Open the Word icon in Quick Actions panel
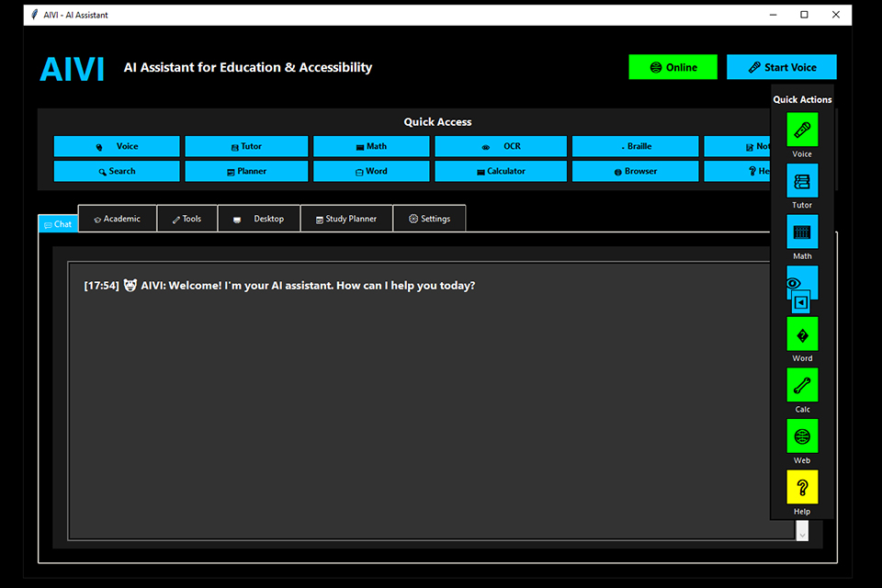Viewport: 882px width, 588px height. tap(802, 334)
